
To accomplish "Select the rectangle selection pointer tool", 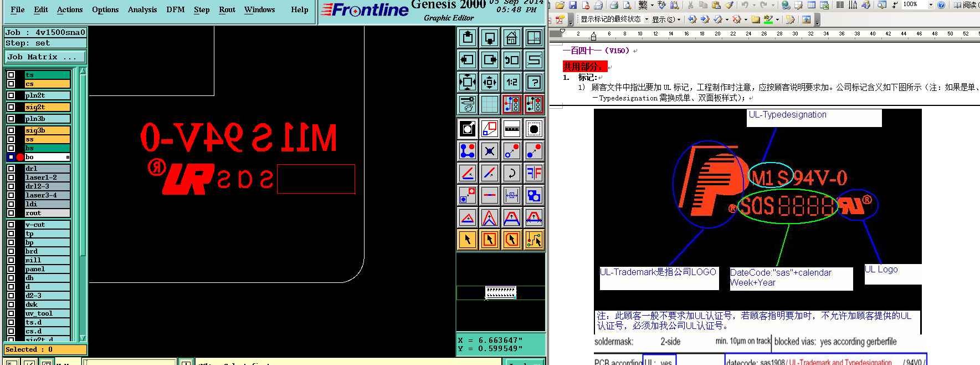I will point(490,240).
